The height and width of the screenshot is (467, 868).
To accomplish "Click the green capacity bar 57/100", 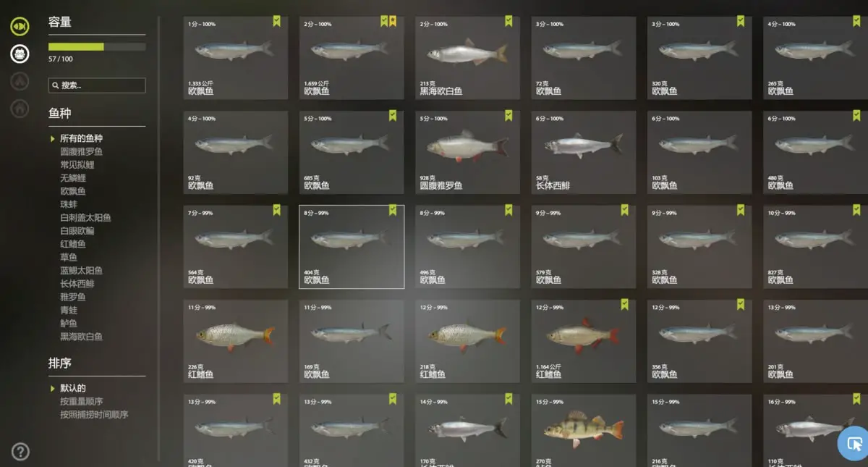I will tap(97, 47).
